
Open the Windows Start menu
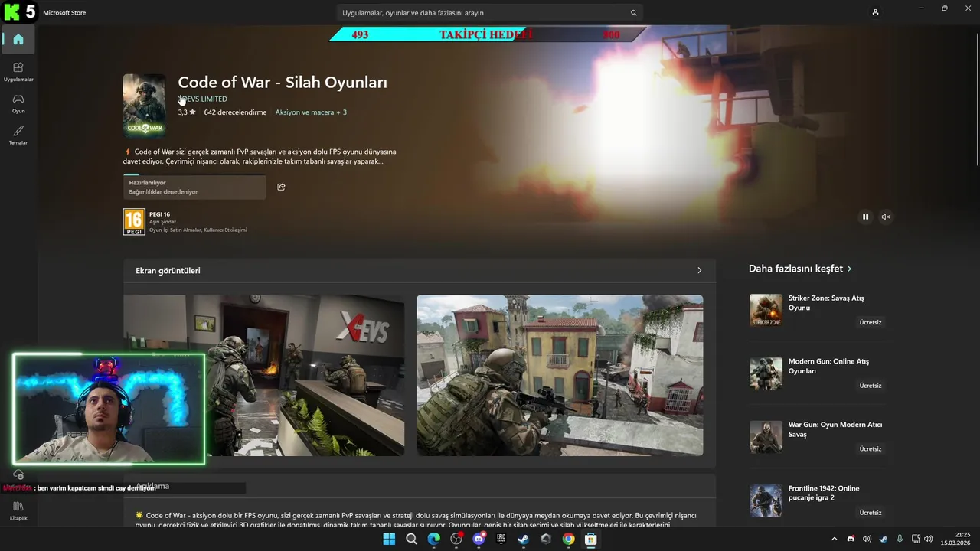[x=389, y=539]
